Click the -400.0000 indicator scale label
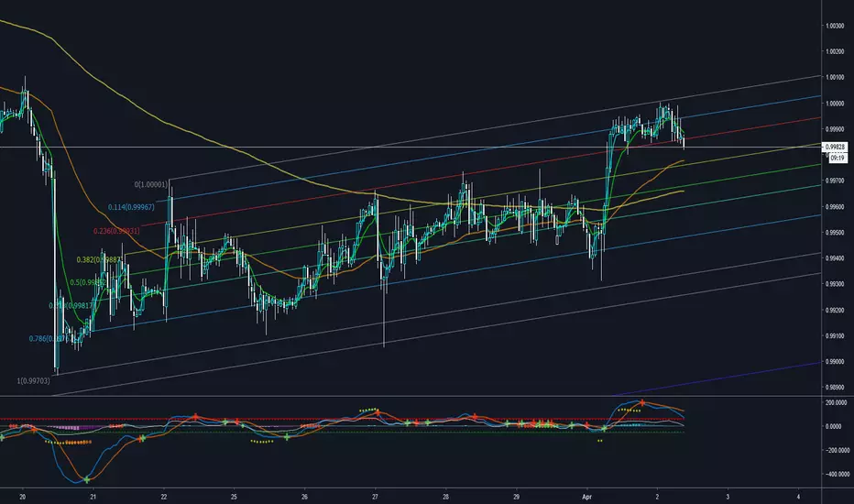The width and height of the screenshot is (854, 504). [x=836, y=475]
